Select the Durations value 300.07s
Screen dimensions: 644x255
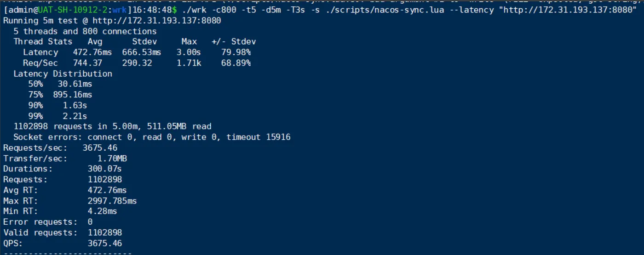(105, 169)
